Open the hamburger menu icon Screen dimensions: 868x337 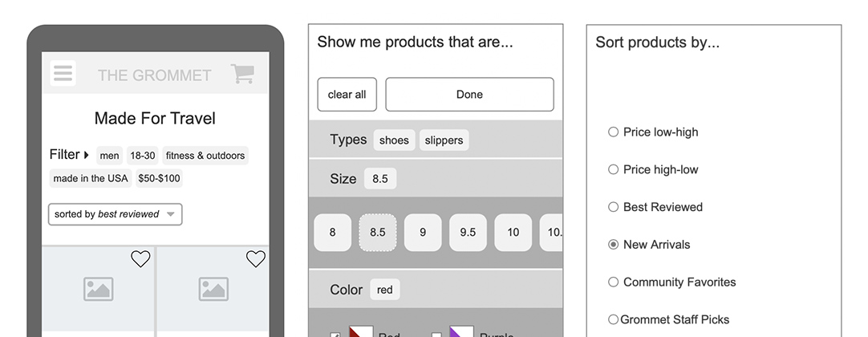tap(63, 73)
